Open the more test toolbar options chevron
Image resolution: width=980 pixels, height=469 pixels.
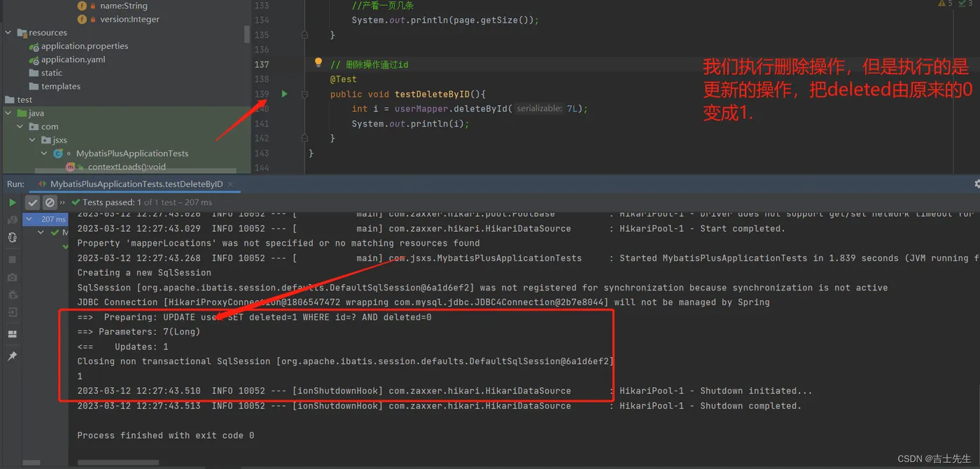coord(63,202)
